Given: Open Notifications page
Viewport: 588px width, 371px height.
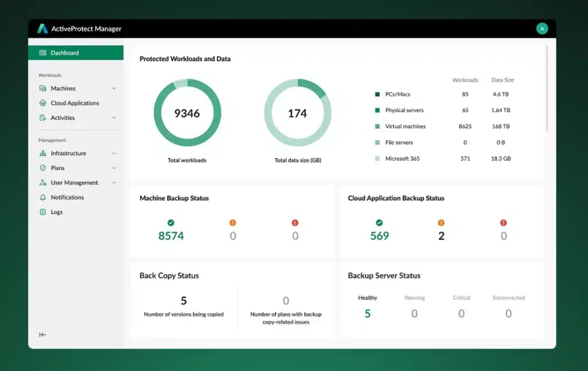Looking at the screenshot, I should click(x=76, y=198).
